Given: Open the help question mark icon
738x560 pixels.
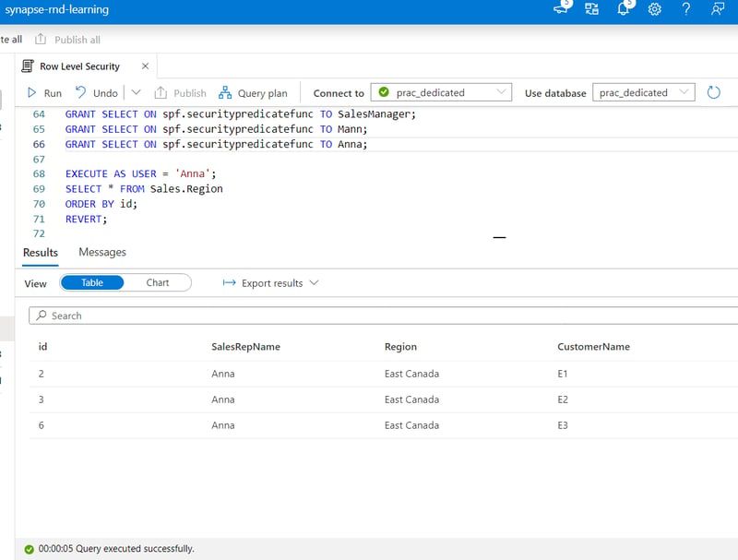Looking at the screenshot, I should (685, 9).
